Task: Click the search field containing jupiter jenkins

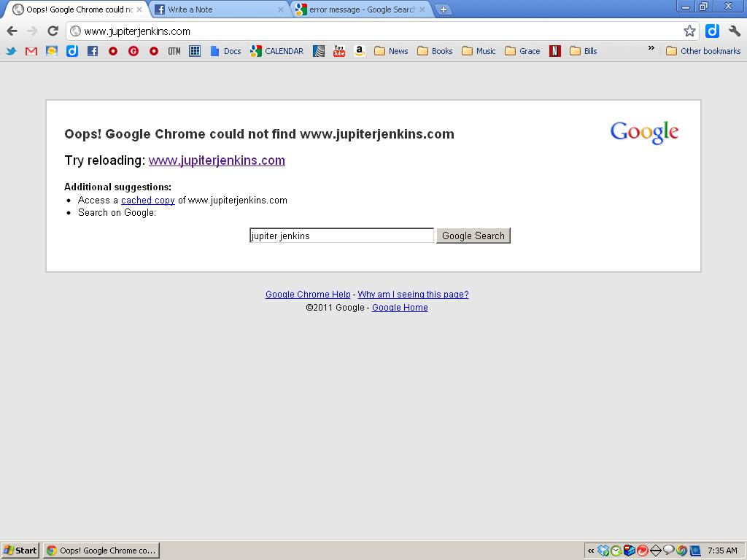Action: point(341,236)
